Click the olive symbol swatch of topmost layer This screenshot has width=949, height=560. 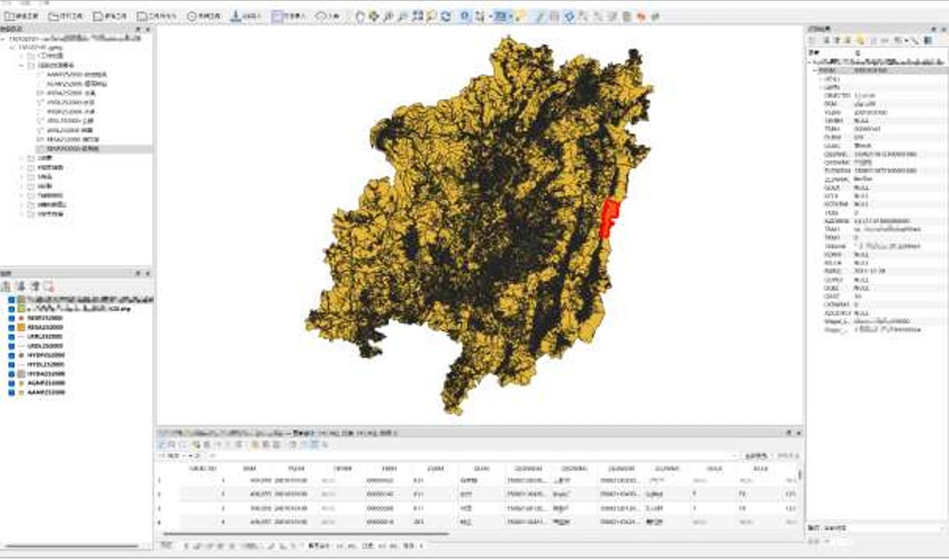(21, 300)
